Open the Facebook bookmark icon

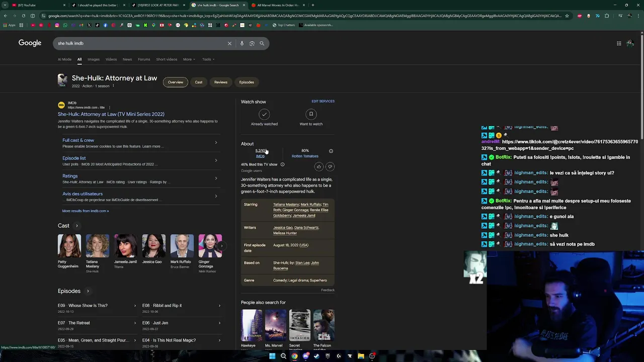105,25
